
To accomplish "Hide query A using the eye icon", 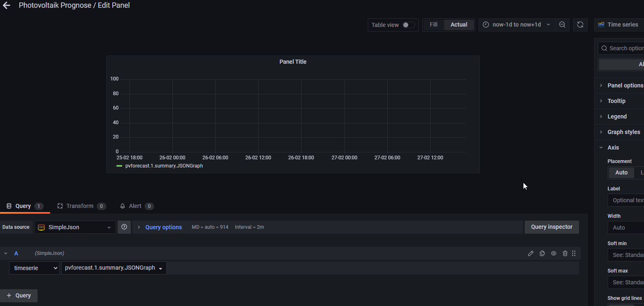I will [x=554, y=253].
